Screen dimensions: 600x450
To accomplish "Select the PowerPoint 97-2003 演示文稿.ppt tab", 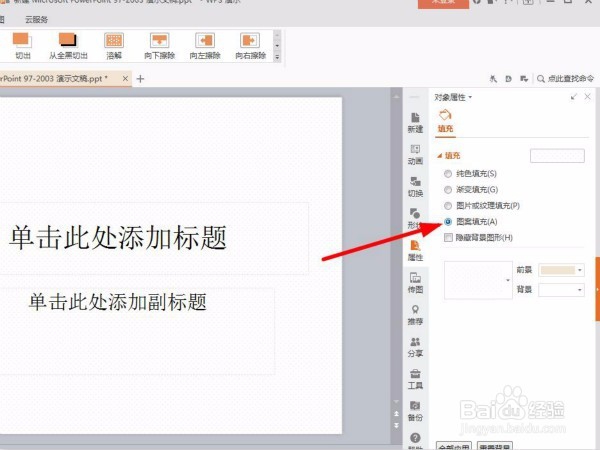I will pyautogui.click(x=54, y=78).
